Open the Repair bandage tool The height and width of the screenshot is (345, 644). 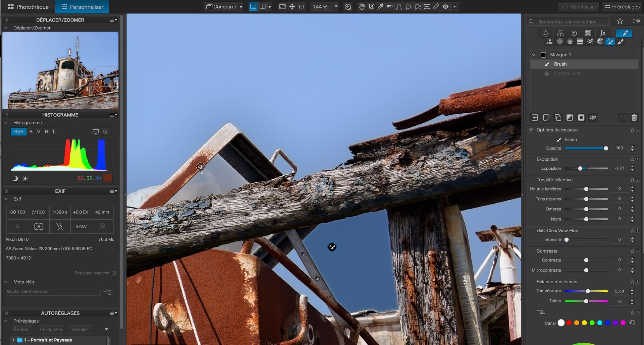point(436,7)
